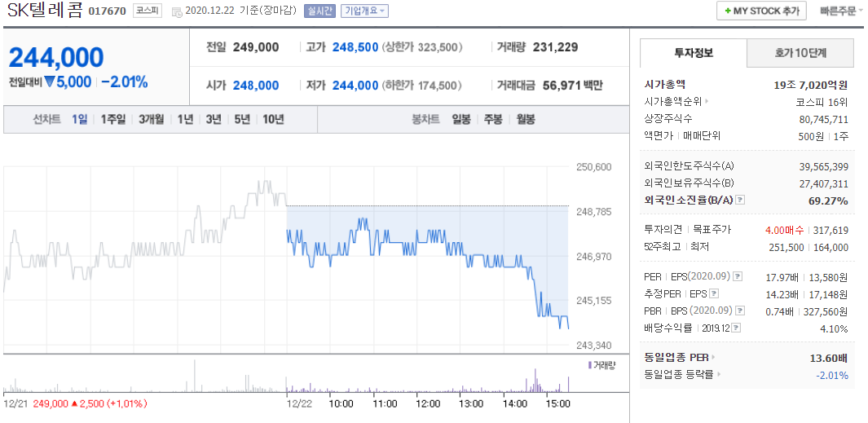Click the MY STOCK 추가 button
Screen dimensions: 868x423
pyautogui.click(x=761, y=11)
